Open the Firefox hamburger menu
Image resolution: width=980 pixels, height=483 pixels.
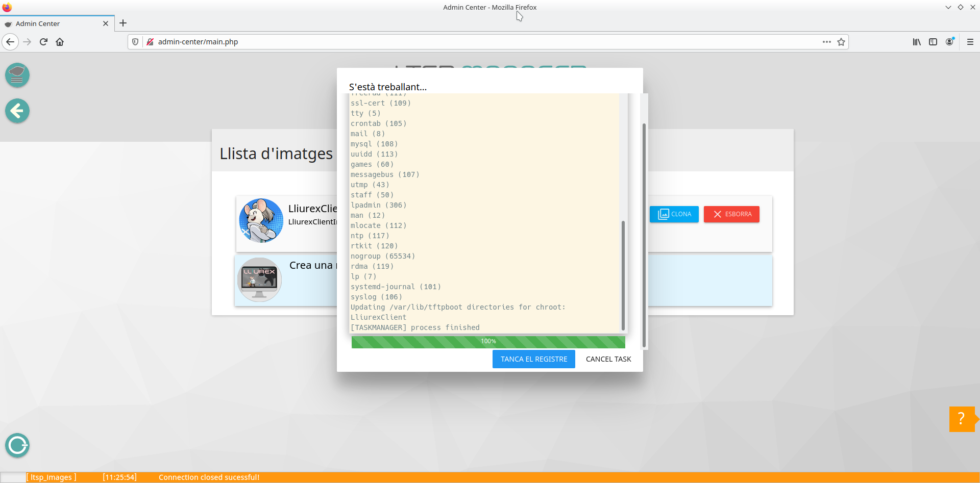coord(970,42)
